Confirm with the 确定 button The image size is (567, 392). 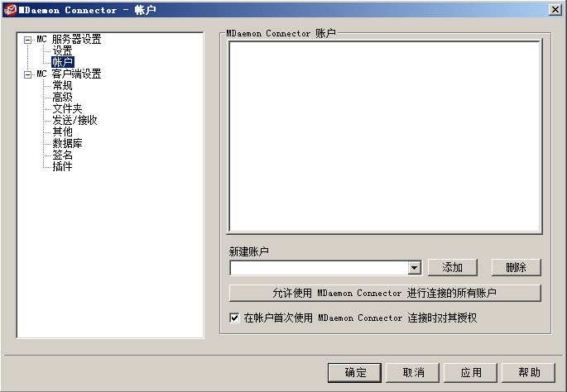355,372
